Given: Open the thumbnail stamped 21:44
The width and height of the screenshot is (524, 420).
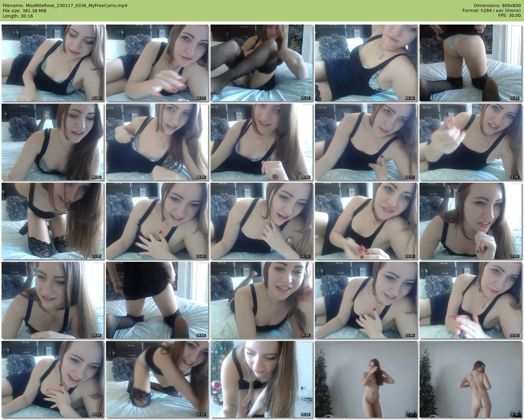Looking at the screenshot, I should pos(366,300).
